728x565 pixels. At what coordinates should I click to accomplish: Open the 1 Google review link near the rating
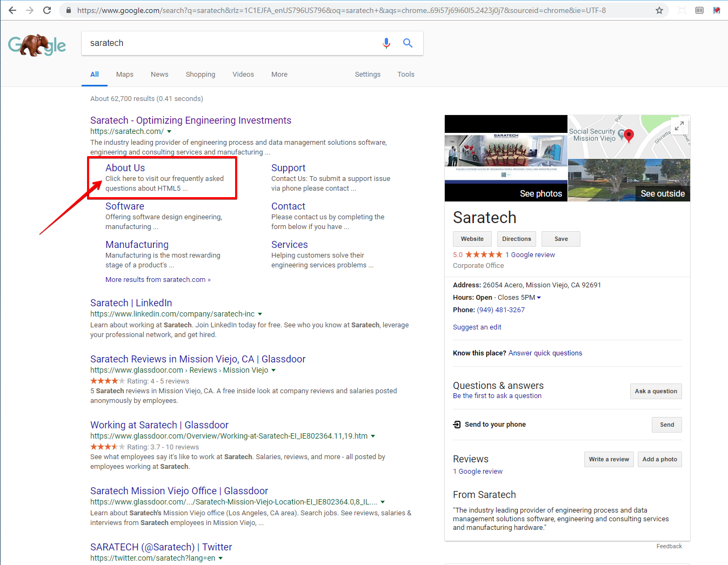click(x=530, y=255)
